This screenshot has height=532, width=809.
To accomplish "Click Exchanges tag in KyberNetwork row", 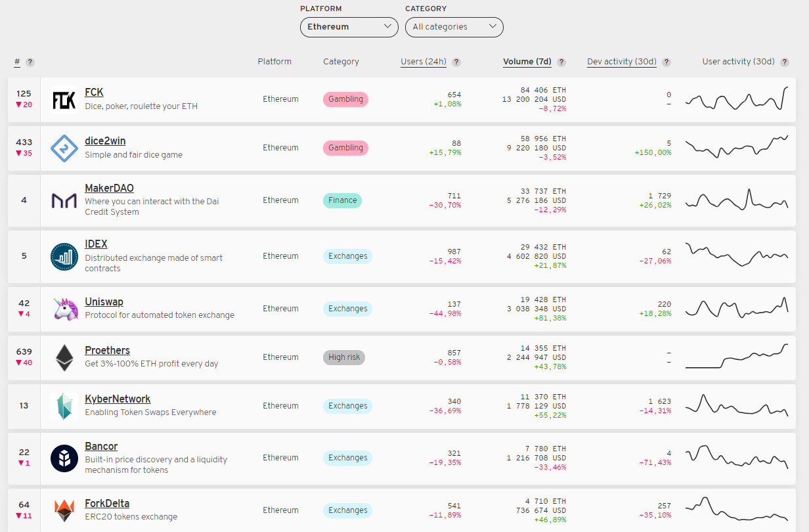I will point(347,406).
